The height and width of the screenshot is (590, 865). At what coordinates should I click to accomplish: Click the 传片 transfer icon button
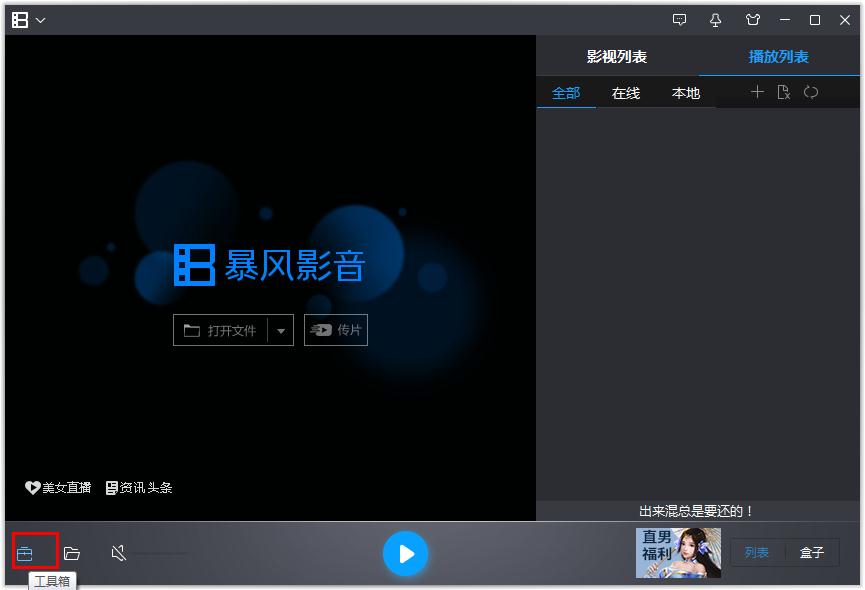point(335,330)
